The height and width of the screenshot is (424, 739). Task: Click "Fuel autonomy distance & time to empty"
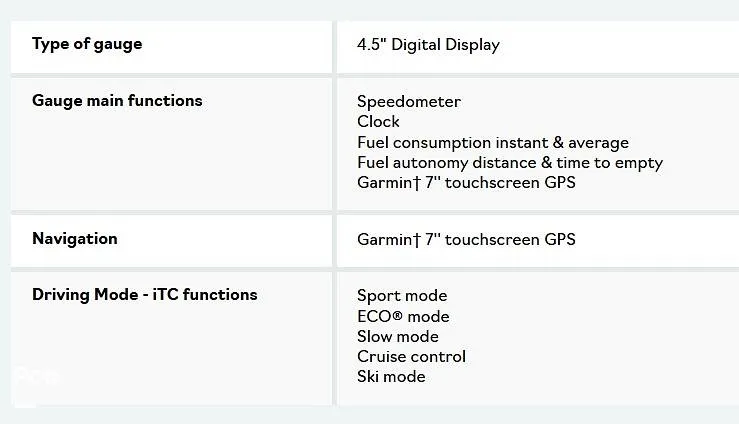point(509,163)
